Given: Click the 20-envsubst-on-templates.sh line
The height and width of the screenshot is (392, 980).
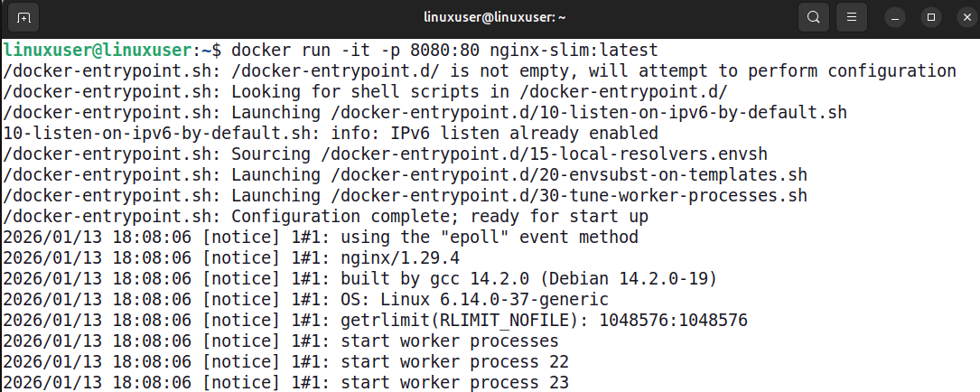Looking at the screenshot, I should [405, 174].
